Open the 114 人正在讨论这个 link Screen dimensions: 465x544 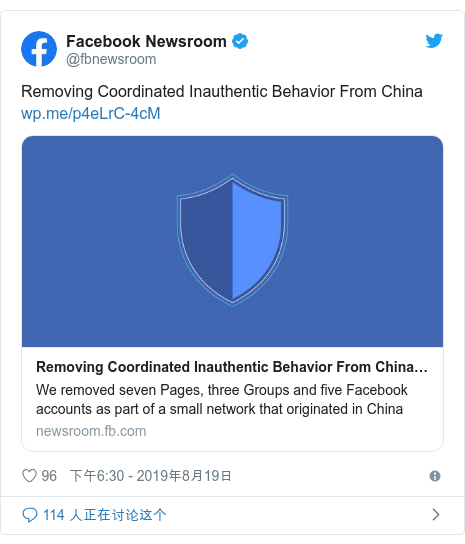105,515
